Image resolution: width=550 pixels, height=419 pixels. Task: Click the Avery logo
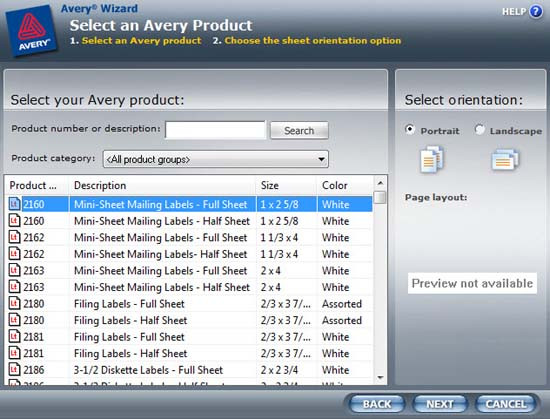[x=32, y=30]
